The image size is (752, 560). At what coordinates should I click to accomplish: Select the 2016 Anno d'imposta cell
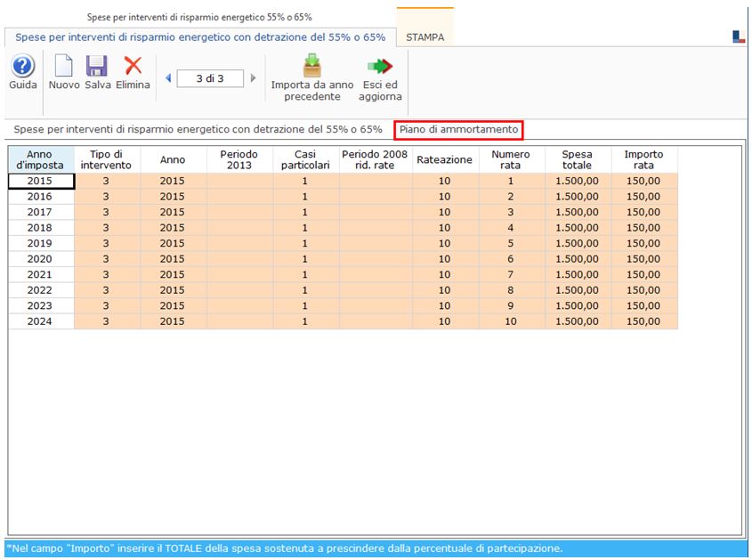(x=41, y=197)
